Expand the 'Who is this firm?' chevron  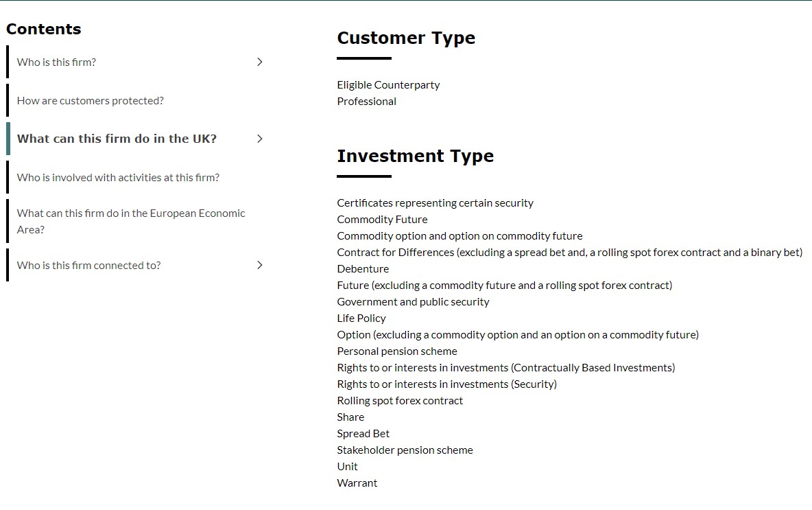[259, 62]
